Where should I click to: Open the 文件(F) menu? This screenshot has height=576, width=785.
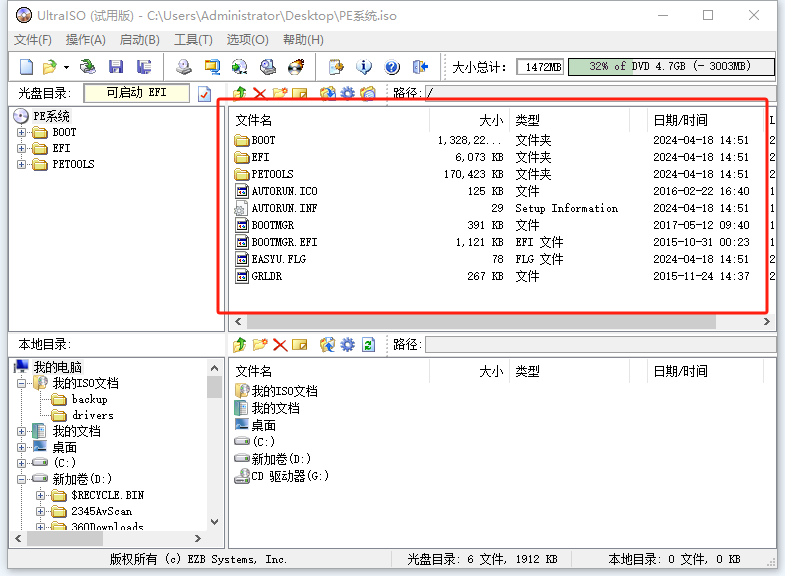coord(33,40)
